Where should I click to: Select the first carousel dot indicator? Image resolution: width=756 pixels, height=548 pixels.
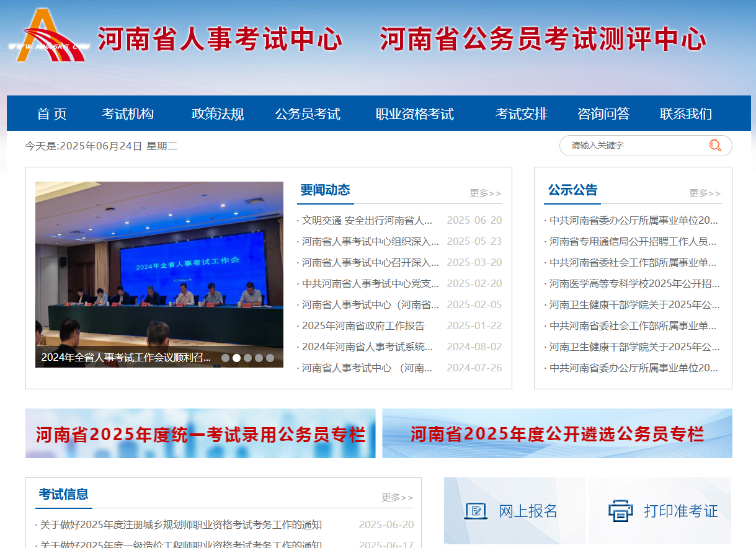(225, 358)
